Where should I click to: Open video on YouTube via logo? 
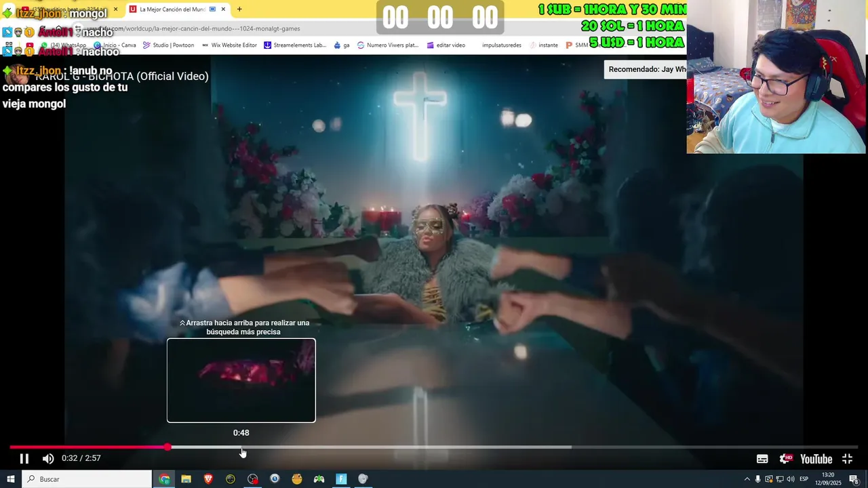click(x=816, y=459)
